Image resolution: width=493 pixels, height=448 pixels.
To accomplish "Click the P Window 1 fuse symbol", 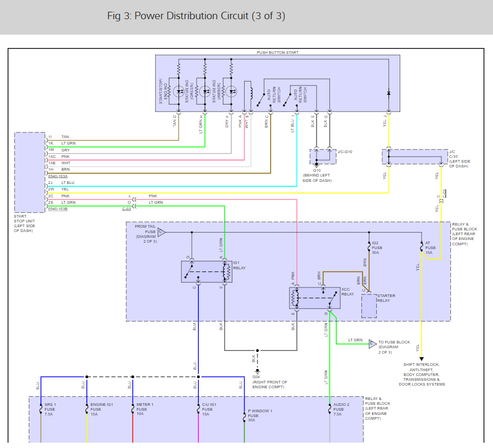I will tap(244, 417).
